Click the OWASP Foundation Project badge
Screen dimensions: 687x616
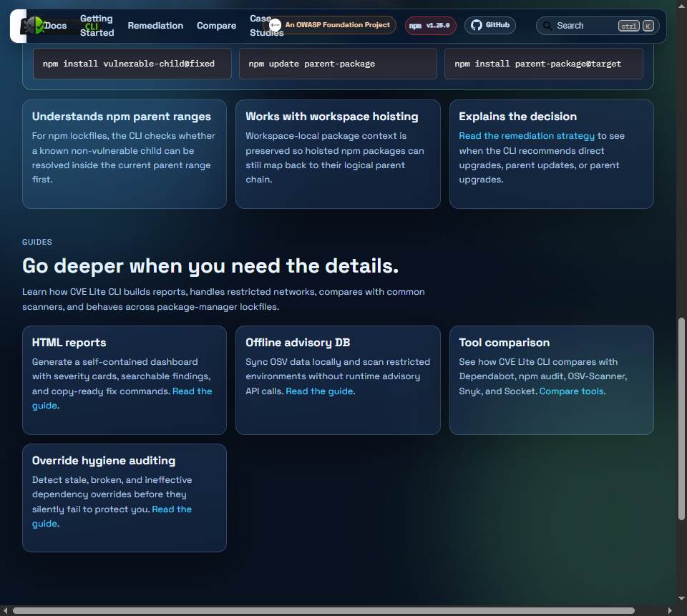pyautogui.click(x=330, y=25)
